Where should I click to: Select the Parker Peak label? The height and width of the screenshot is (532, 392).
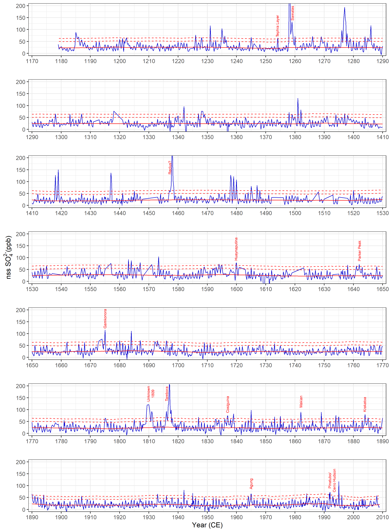pyautogui.click(x=359, y=251)
